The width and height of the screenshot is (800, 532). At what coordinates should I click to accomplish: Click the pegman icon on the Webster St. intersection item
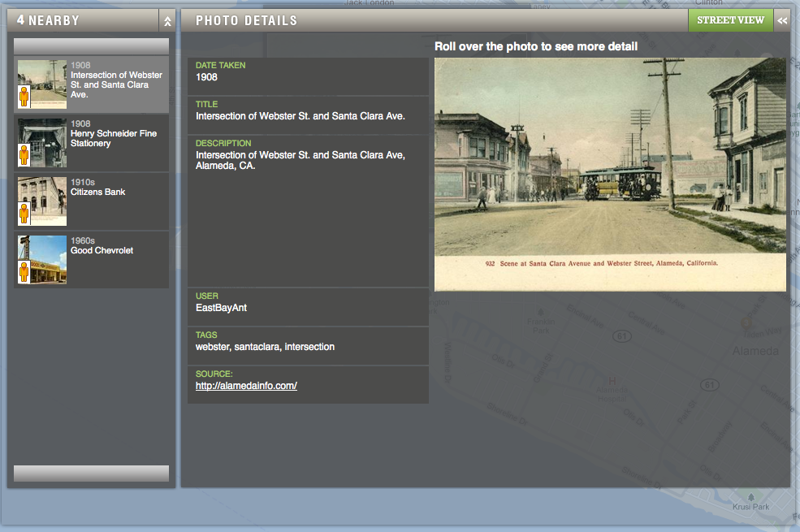click(x=24, y=97)
